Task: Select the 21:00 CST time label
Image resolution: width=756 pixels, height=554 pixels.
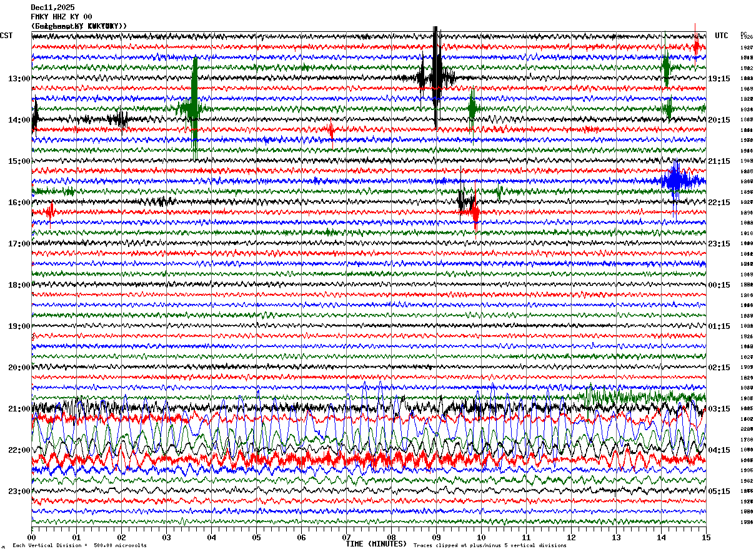Action: (x=19, y=409)
